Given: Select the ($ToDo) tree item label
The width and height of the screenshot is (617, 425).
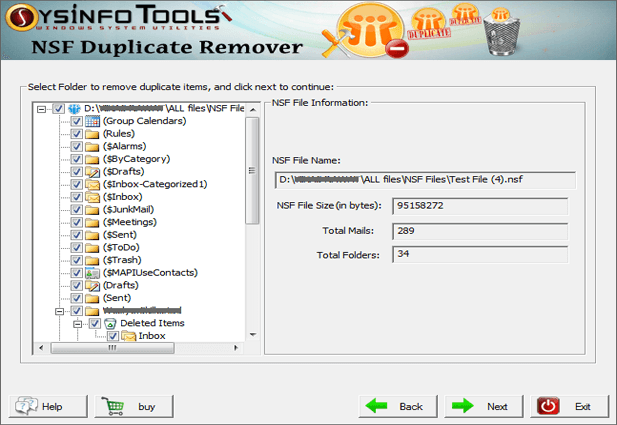Looking at the screenshot, I should coord(121,248).
